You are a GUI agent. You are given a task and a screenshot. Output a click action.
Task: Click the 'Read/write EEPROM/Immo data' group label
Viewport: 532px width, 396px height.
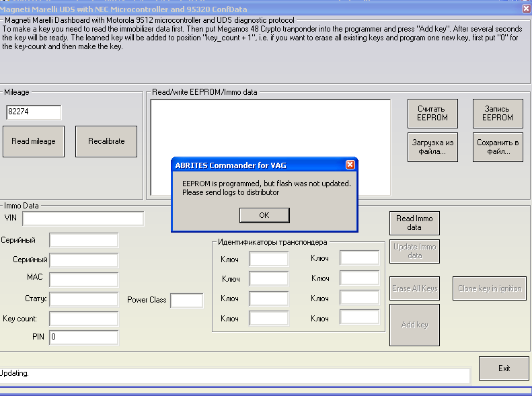(204, 92)
